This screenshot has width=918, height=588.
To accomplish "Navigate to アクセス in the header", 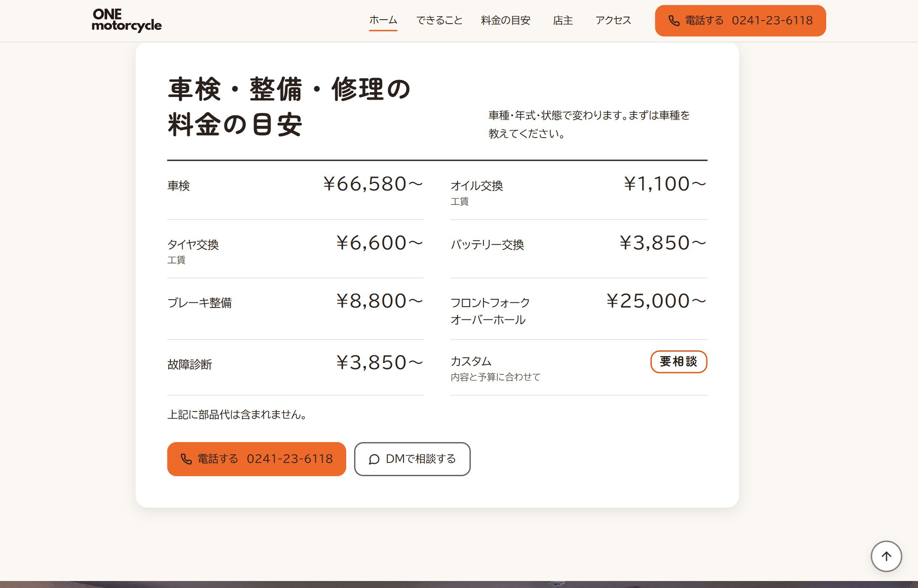I will [x=613, y=21].
